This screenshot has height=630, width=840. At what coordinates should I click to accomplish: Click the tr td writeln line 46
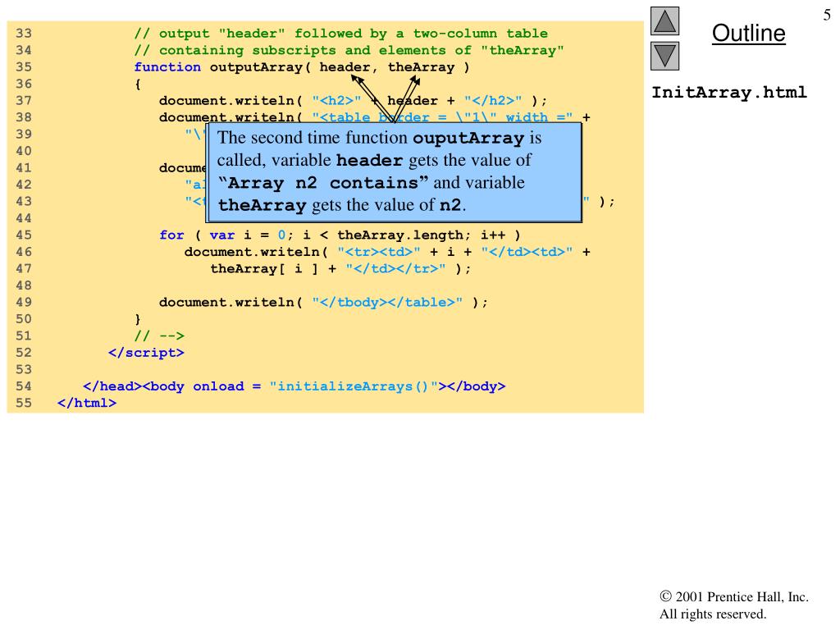pos(387,252)
